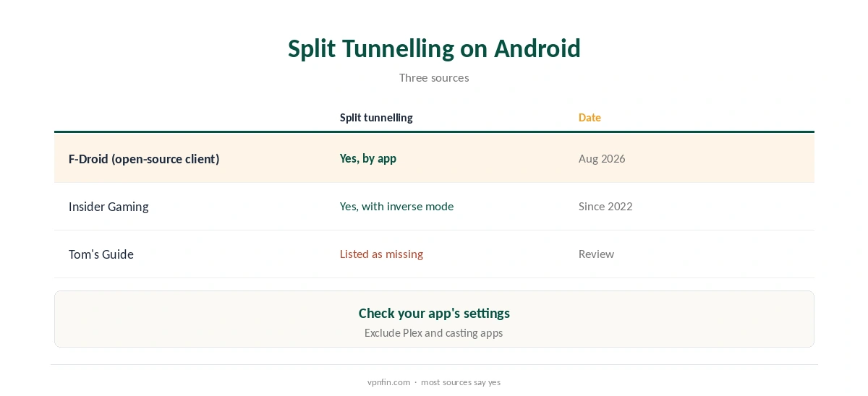
Task: Select the 'Insider Gaming' row label
Action: click(x=109, y=206)
